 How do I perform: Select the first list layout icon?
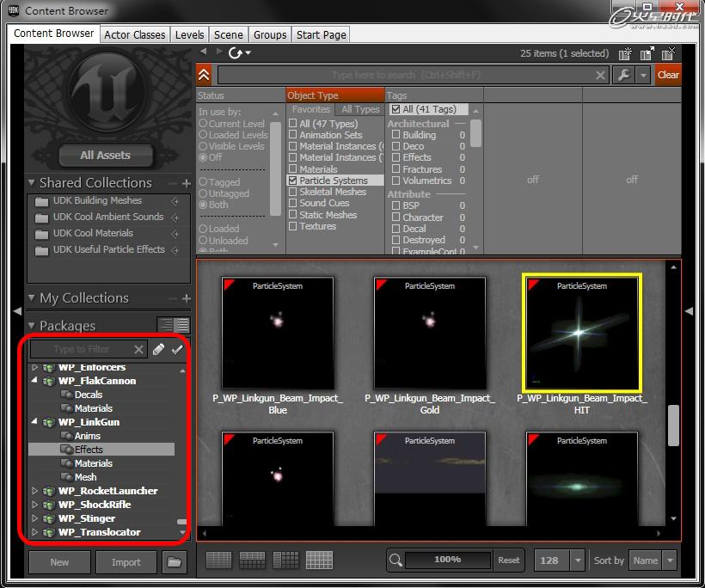coord(218,560)
